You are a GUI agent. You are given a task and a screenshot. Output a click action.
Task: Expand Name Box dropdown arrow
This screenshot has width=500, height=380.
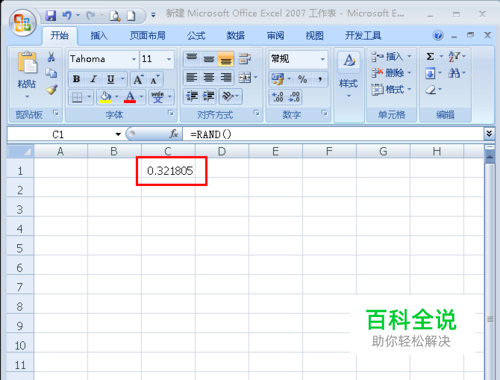pyautogui.click(x=118, y=134)
